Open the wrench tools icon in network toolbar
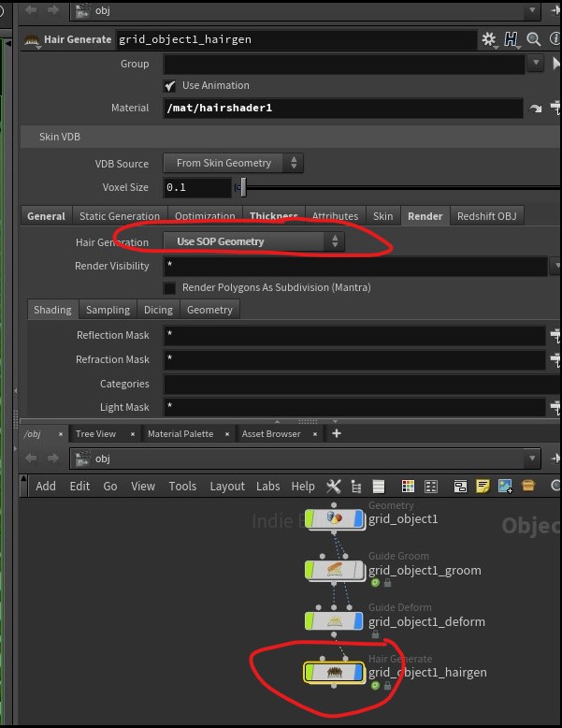 coord(334,486)
